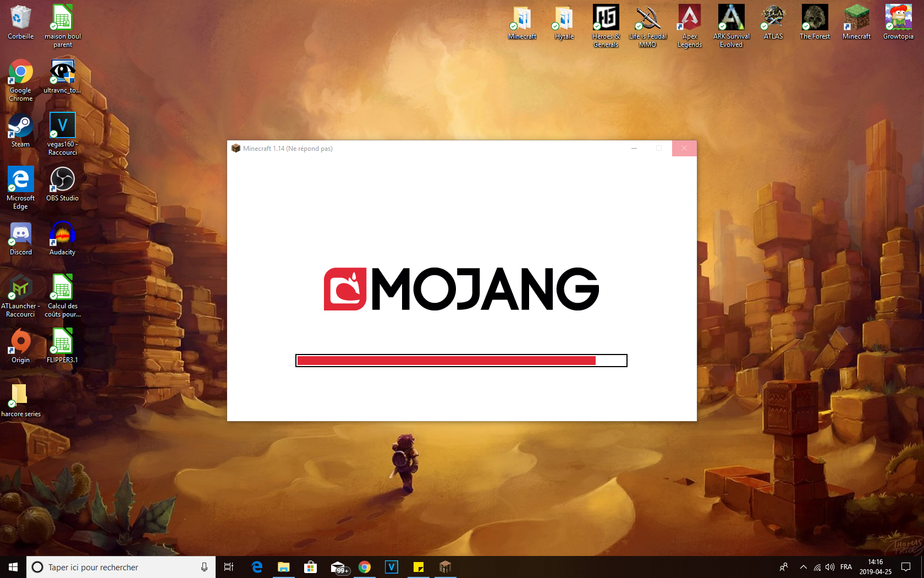The height and width of the screenshot is (578, 924).
Task: Expand hidden system tray icons chevron
Action: tap(803, 567)
